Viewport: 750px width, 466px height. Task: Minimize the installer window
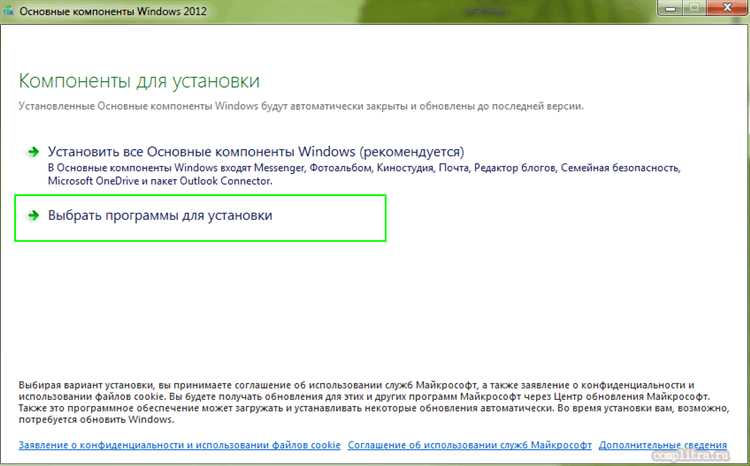[670, 8]
